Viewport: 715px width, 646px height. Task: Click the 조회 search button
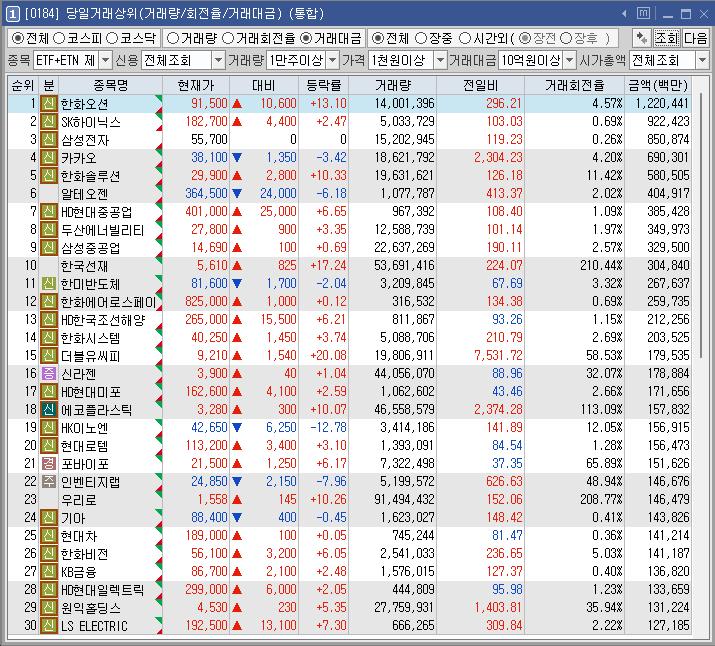click(x=667, y=38)
